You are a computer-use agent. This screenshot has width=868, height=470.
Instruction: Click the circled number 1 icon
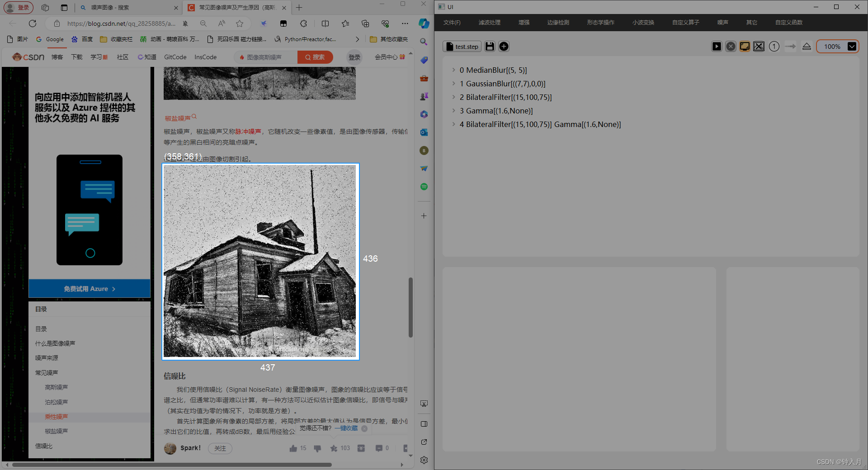click(774, 47)
